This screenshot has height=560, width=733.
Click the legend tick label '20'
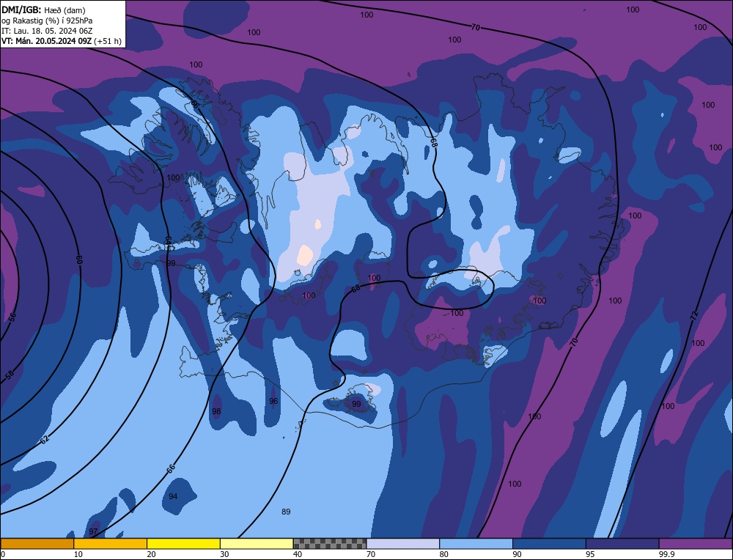(x=151, y=554)
